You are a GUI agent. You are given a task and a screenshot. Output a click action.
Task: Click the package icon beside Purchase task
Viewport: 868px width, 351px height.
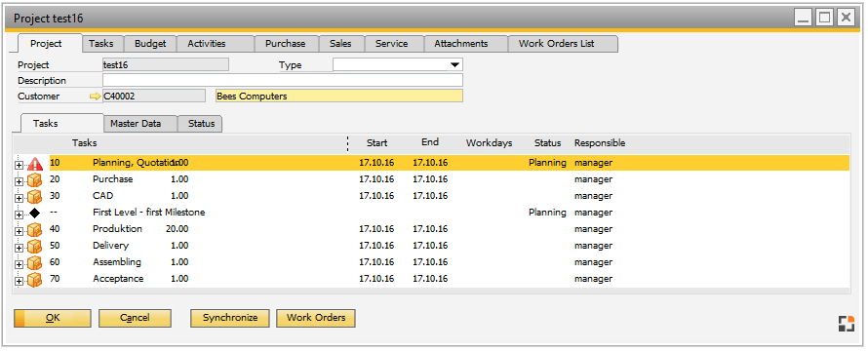click(x=35, y=180)
